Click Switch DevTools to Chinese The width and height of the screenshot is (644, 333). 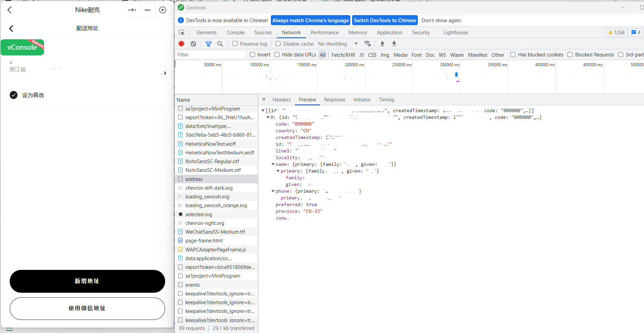[385, 20]
